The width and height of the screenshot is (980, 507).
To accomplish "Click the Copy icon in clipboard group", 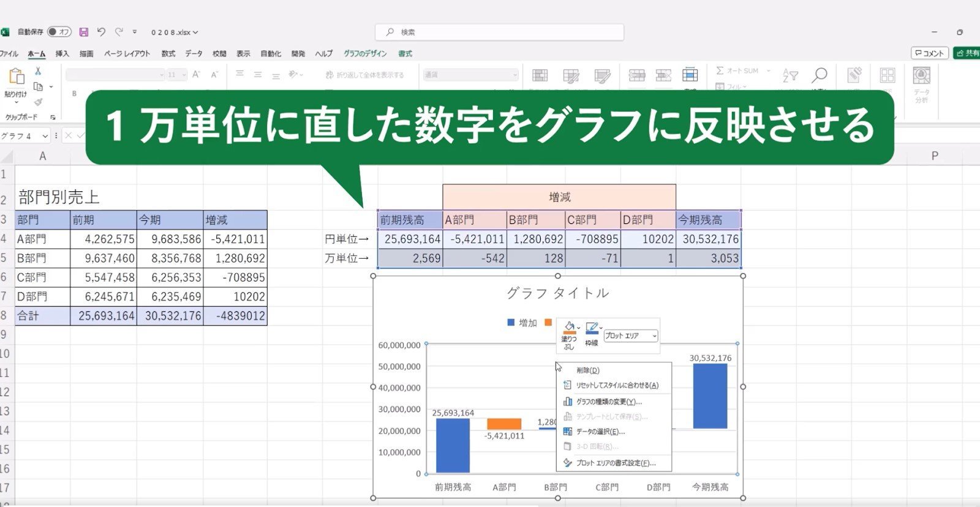I will 38,86.
